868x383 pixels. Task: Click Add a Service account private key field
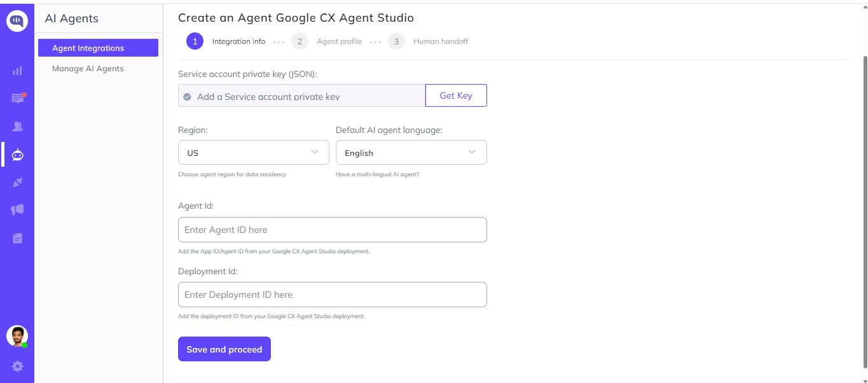click(x=301, y=95)
